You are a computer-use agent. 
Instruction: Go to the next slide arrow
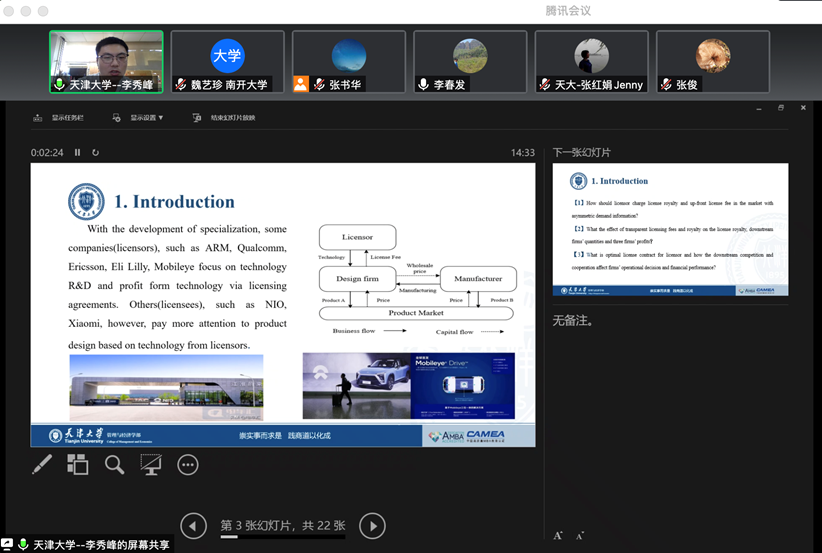point(372,525)
